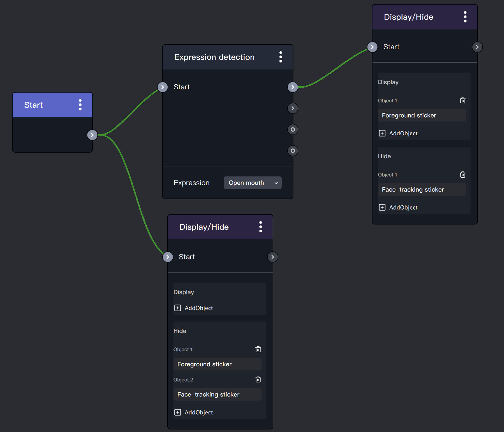Add object to top-right Display section
Screen dimensions: 504x432
click(398, 133)
